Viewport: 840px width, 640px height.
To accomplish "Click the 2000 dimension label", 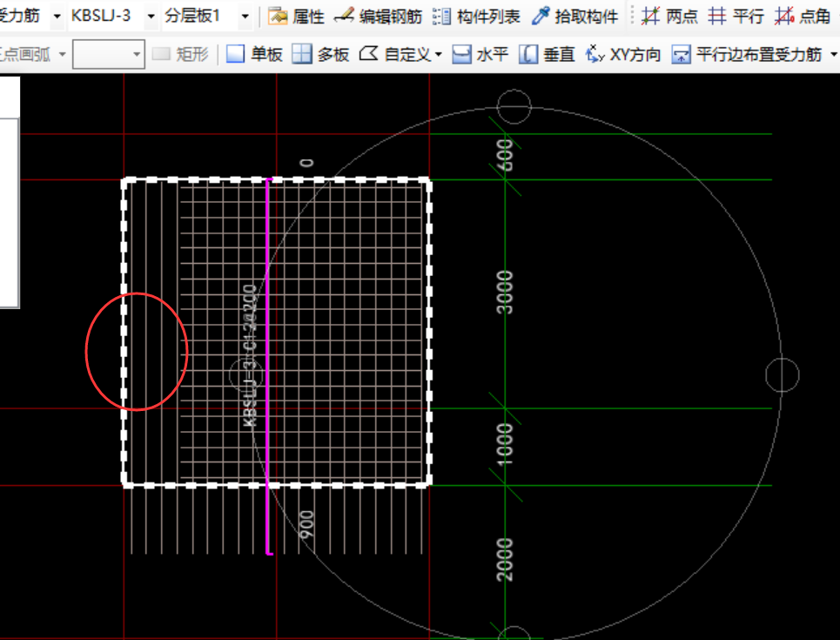I will pos(505,560).
